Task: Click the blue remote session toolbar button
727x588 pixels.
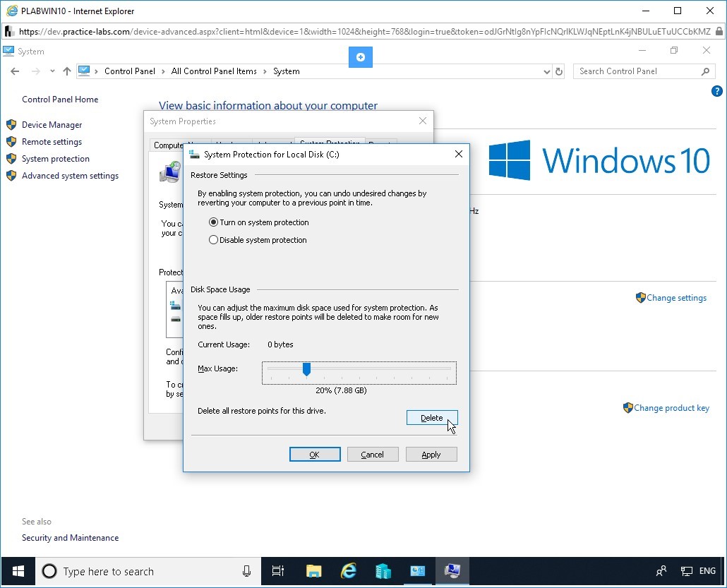Action: click(x=360, y=57)
